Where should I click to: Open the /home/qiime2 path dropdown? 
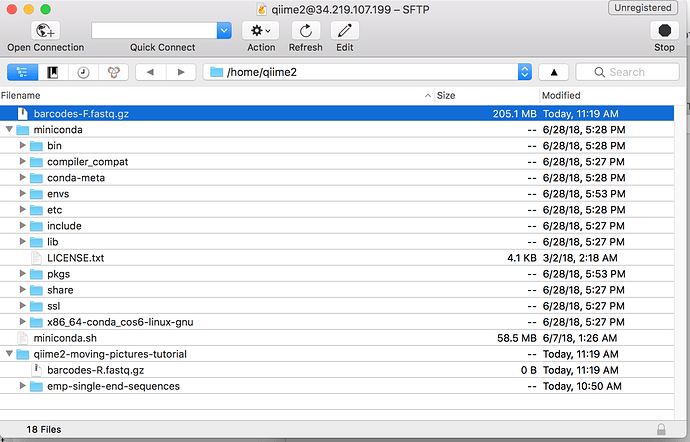pyautogui.click(x=524, y=72)
